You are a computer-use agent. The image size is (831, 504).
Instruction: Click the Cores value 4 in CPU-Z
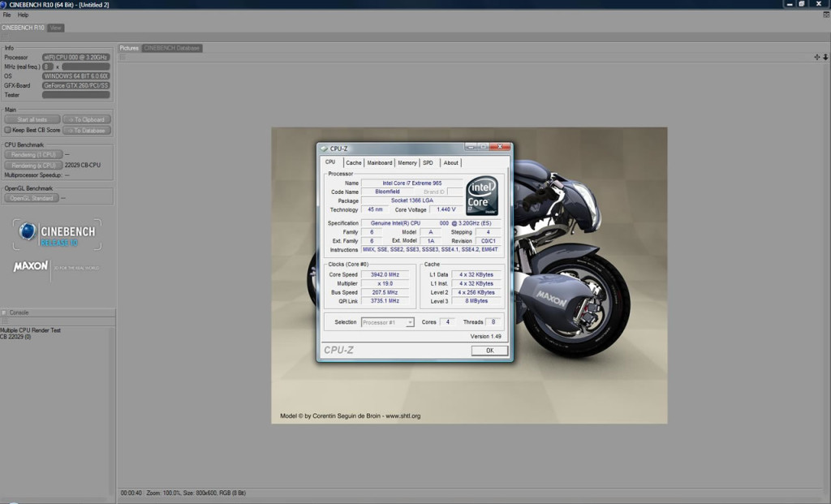pyautogui.click(x=447, y=321)
